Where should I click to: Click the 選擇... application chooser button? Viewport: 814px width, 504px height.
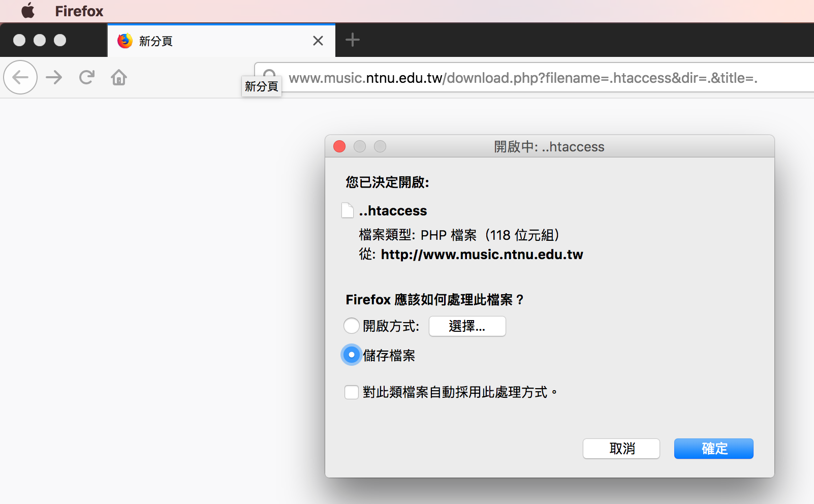(x=467, y=326)
